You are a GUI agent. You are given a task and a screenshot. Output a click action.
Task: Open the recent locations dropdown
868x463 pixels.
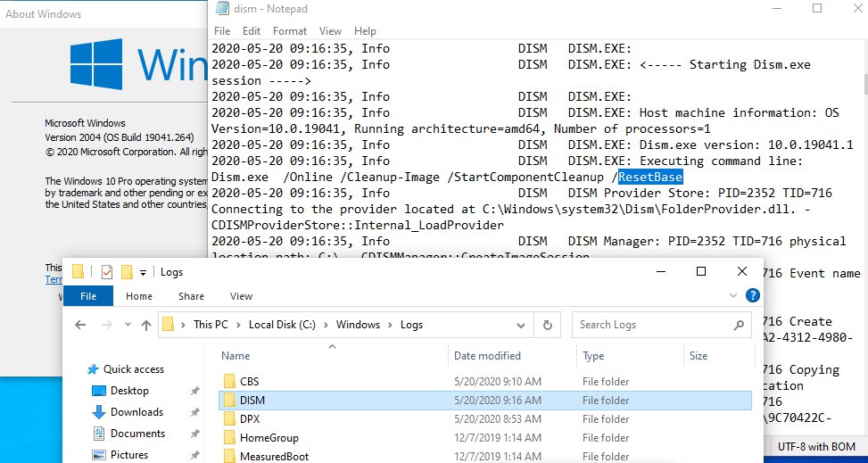[128, 325]
